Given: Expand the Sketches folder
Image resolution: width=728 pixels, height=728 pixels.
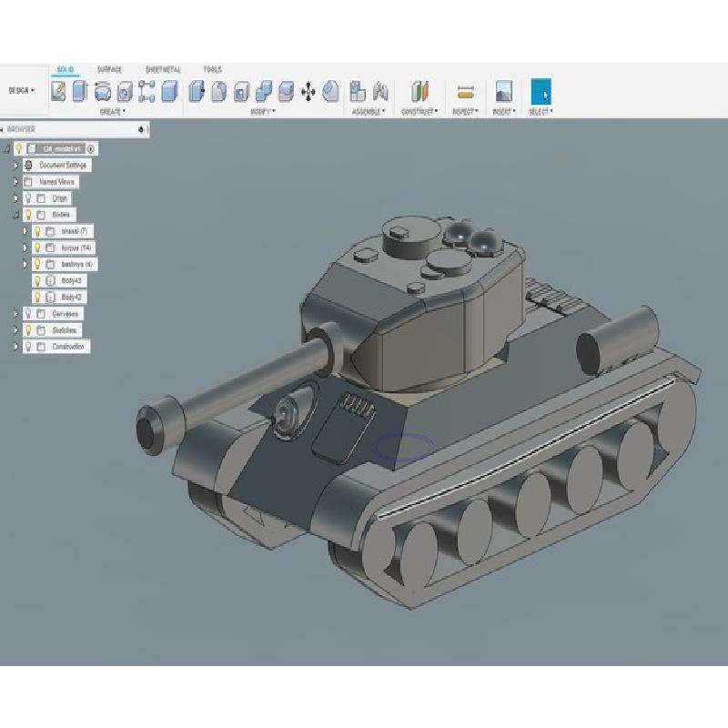Looking at the screenshot, I should pos(15,330).
